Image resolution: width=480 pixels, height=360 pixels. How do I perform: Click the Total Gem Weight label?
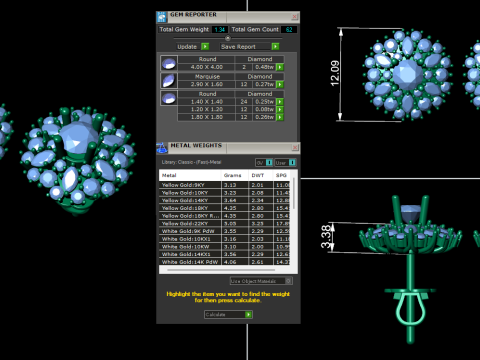click(x=184, y=29)
